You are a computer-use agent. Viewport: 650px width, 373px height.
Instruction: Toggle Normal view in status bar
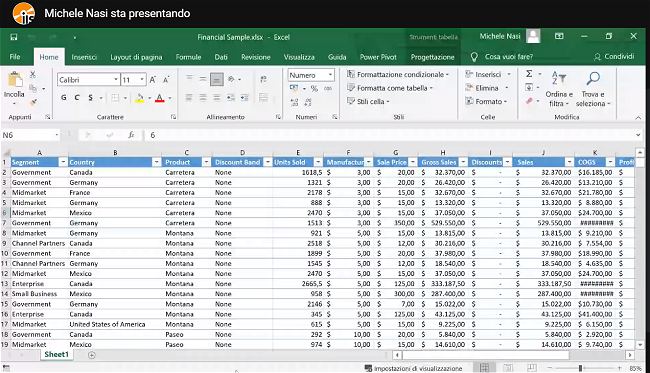point(484,368)
